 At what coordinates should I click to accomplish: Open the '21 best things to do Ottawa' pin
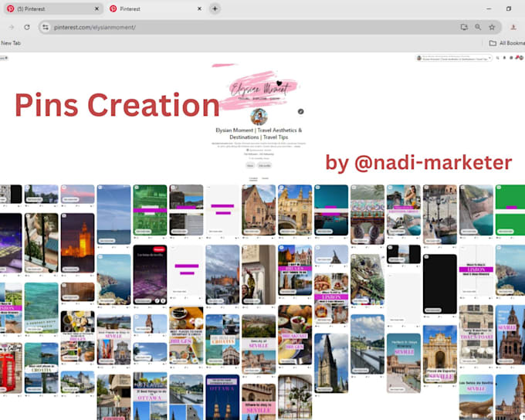(150, 397)
